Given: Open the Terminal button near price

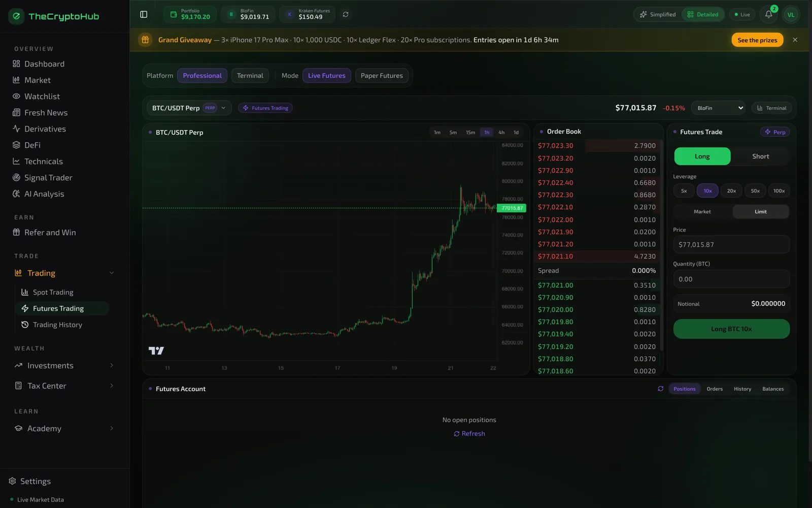Looking at the screenshot, I should (x=772, y=108).
